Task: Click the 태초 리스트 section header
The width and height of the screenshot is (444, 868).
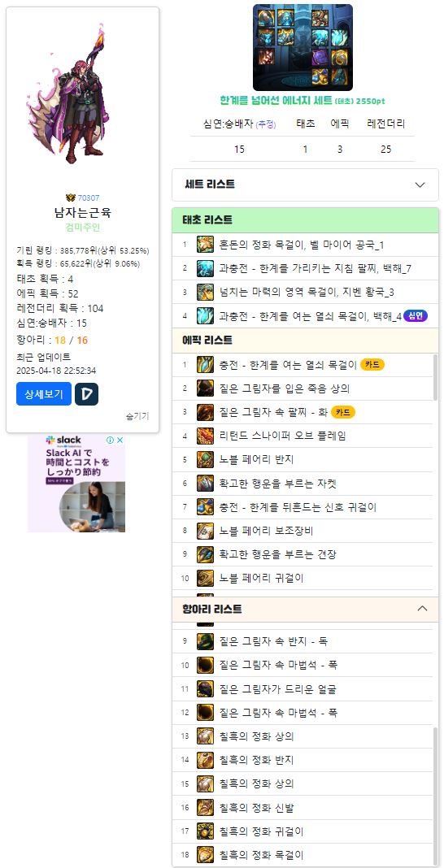Action: click(x=305, y=219)
